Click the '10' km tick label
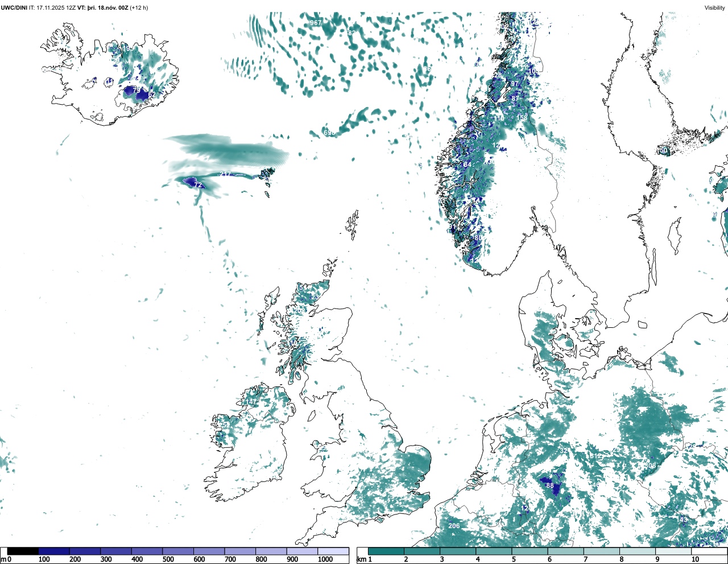The width and height of the screenshot is (728, 564). coord(695,559)
